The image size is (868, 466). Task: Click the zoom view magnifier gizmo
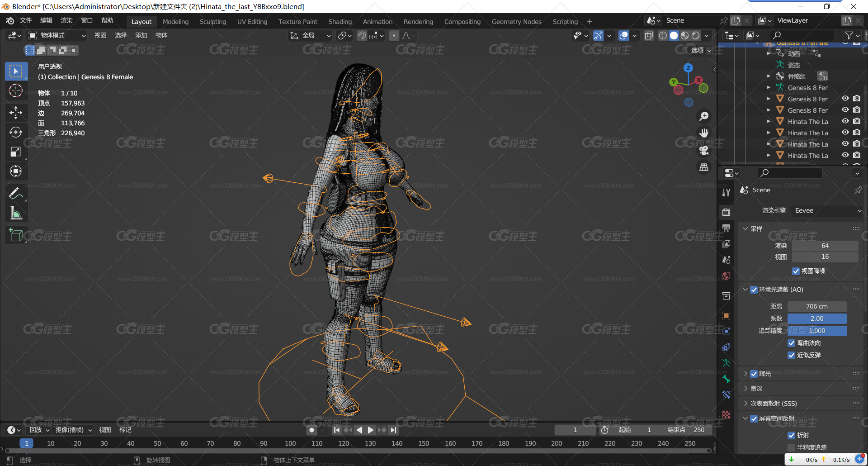(x=704, y=116)
